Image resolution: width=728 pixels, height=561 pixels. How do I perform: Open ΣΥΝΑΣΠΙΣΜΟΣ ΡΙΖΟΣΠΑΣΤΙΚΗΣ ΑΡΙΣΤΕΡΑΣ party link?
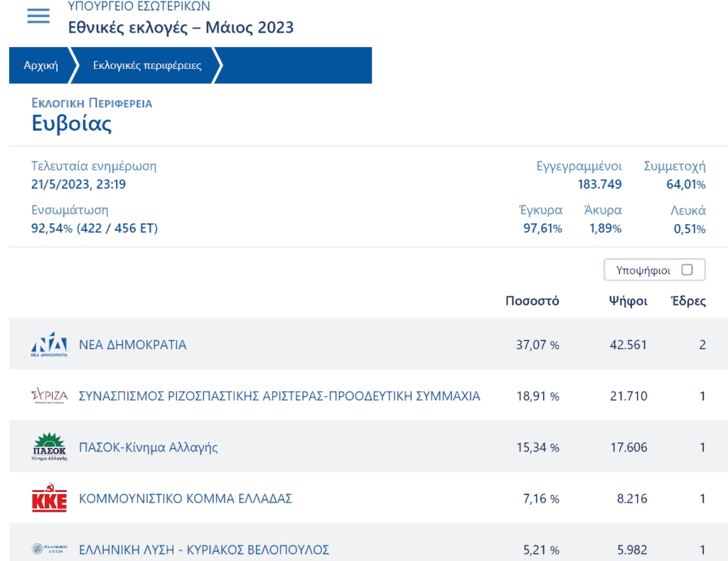point(279,396)
